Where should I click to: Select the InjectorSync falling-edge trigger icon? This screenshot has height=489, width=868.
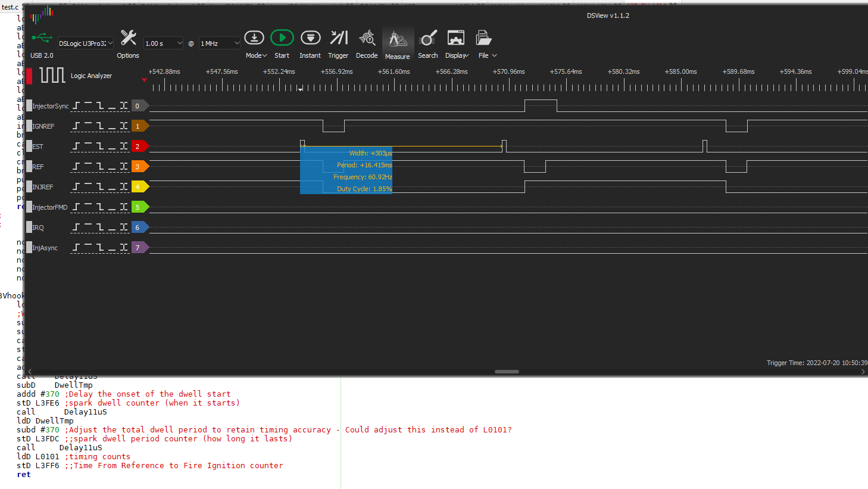[100, 105]
